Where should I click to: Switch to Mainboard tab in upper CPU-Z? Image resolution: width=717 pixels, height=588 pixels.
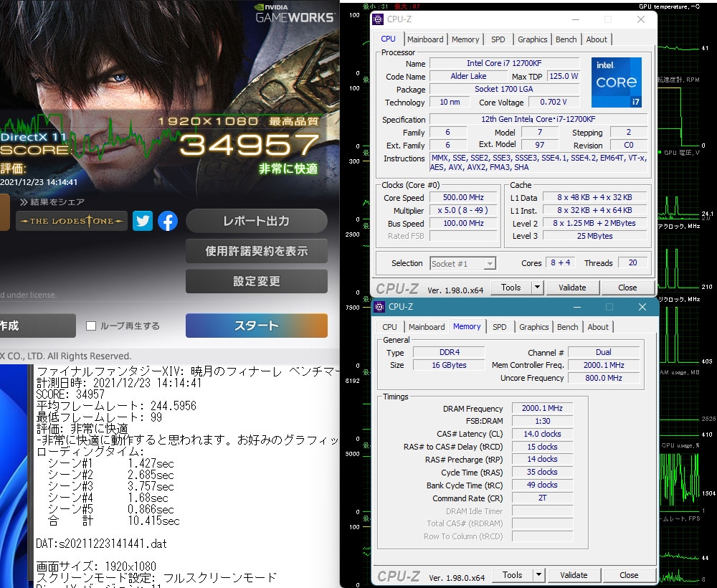[x=425, y=39]
